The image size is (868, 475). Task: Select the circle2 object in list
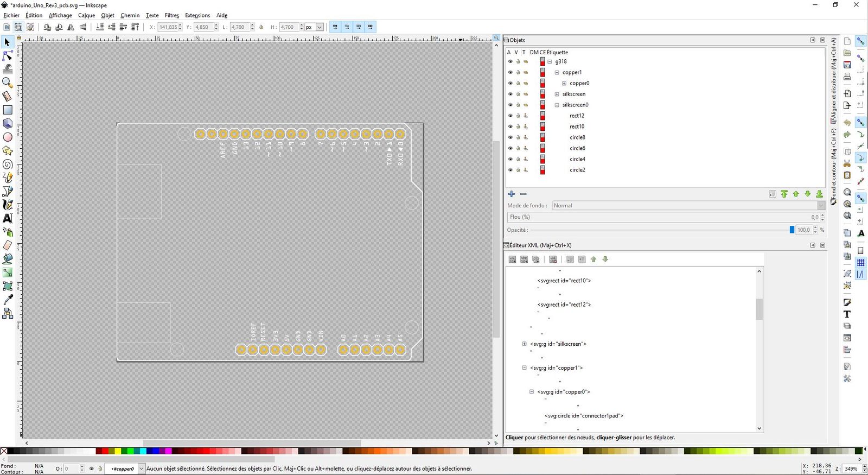(x=577, y=170)
